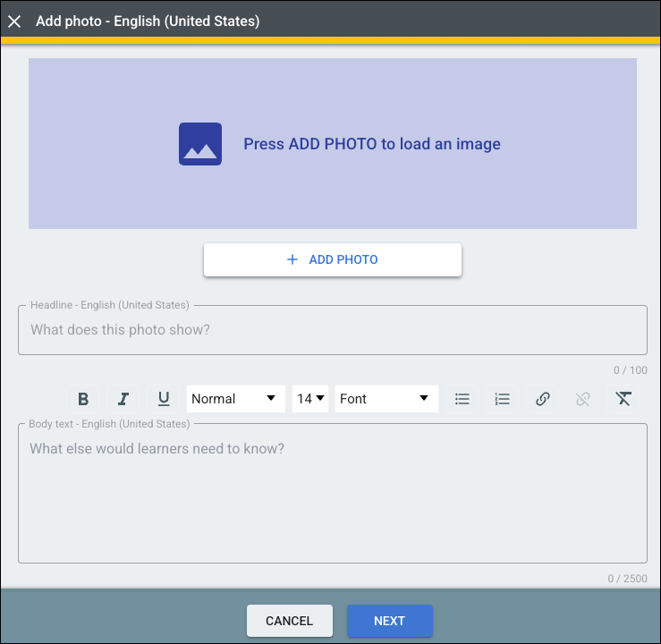Click the remove link icon
Image resolution: width=661 pixels, height=644 pixels.
tap(583, 399)
